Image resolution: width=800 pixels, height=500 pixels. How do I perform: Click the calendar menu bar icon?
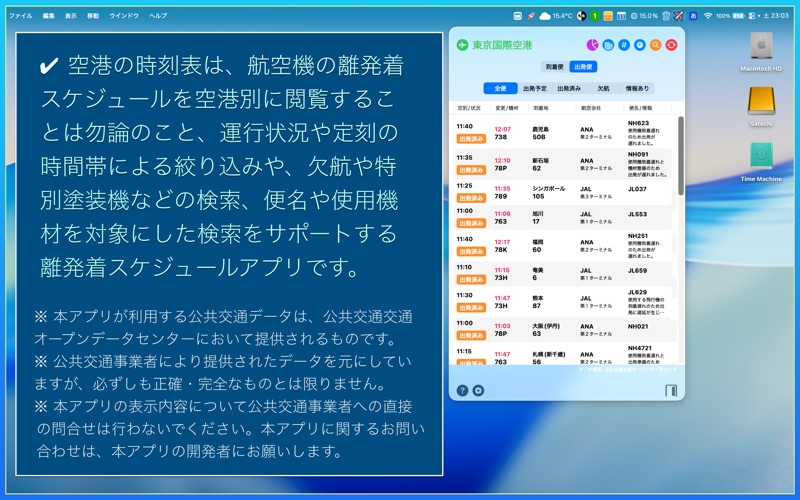(621, 16)
